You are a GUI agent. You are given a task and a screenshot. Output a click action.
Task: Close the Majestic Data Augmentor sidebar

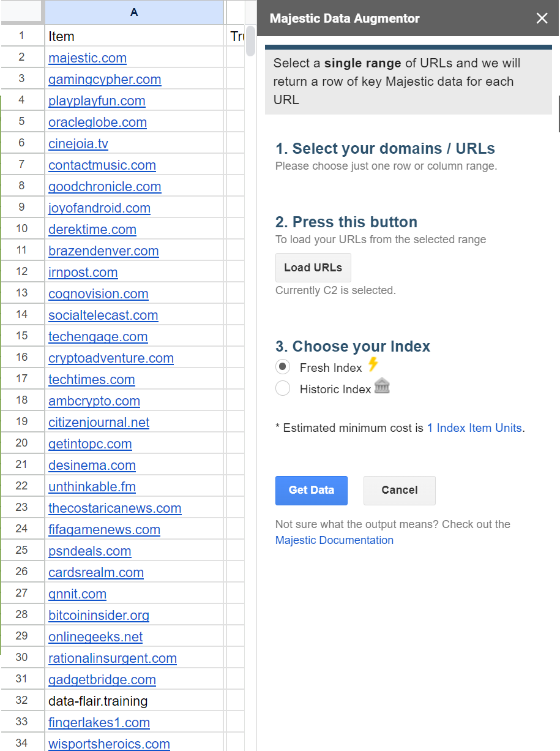point(541,18)
